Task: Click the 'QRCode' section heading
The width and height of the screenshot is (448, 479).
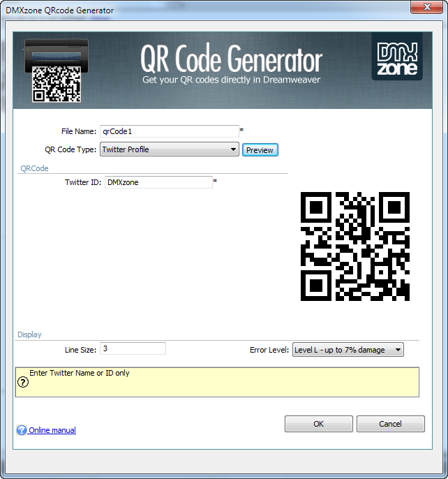Action: [34, 168]
